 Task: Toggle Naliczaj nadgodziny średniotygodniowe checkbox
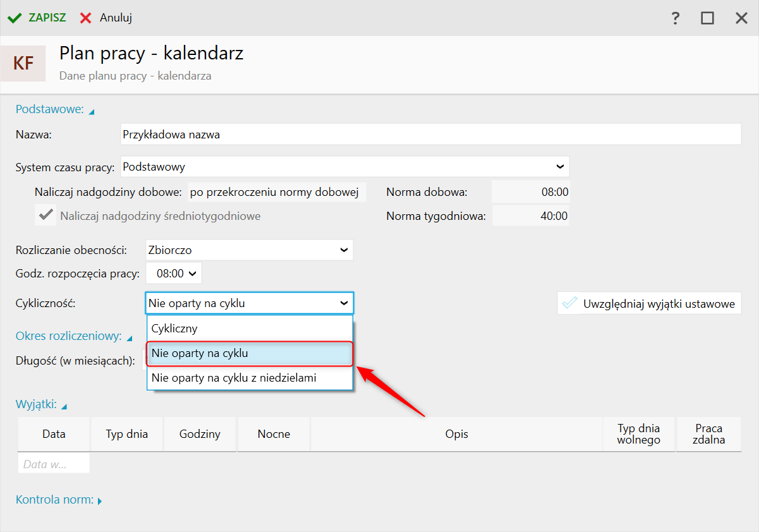(x=46, y=215)
